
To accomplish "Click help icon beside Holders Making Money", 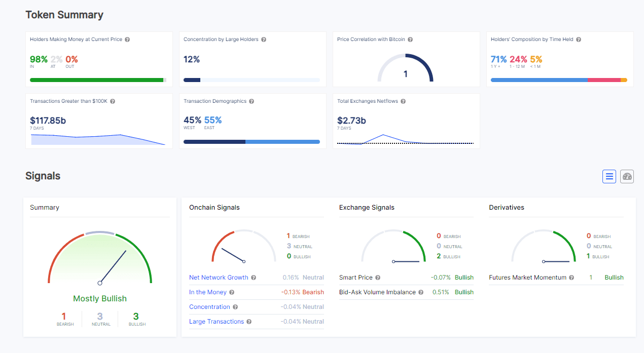I will coord(127,40).
